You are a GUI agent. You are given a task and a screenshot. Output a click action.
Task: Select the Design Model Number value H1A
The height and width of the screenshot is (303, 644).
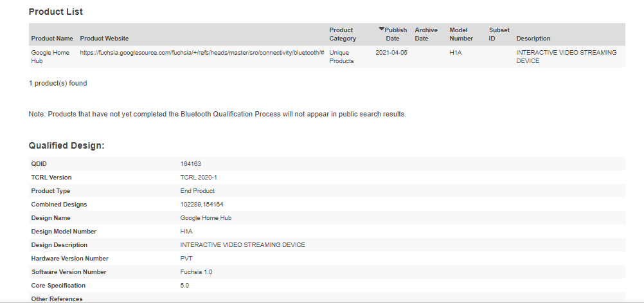coord(186,232)
